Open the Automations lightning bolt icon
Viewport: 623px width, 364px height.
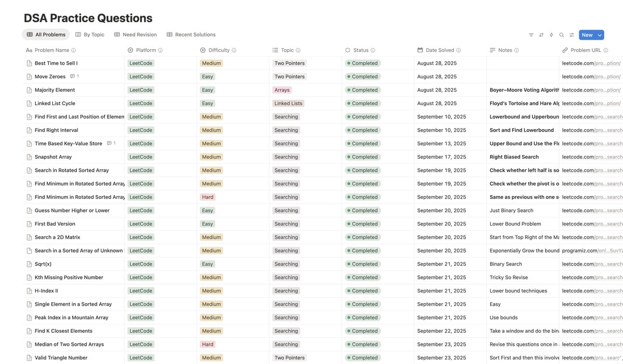pos(551,35)
